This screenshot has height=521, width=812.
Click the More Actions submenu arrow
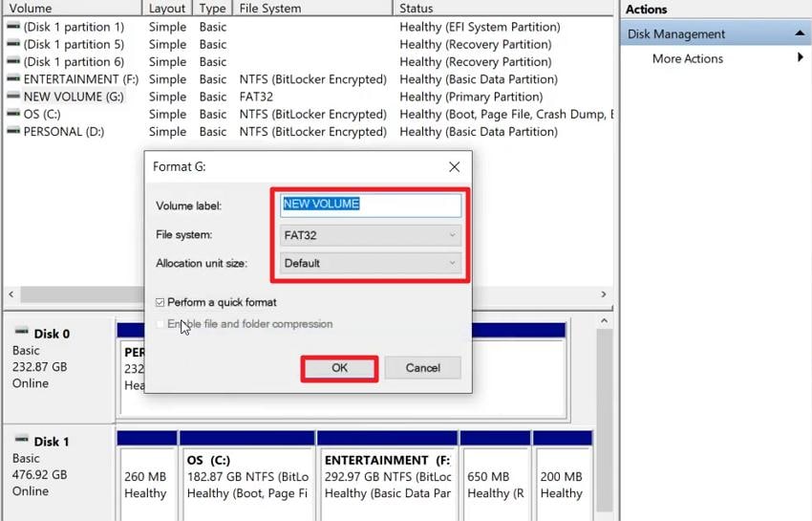click(x=801, y=57)
